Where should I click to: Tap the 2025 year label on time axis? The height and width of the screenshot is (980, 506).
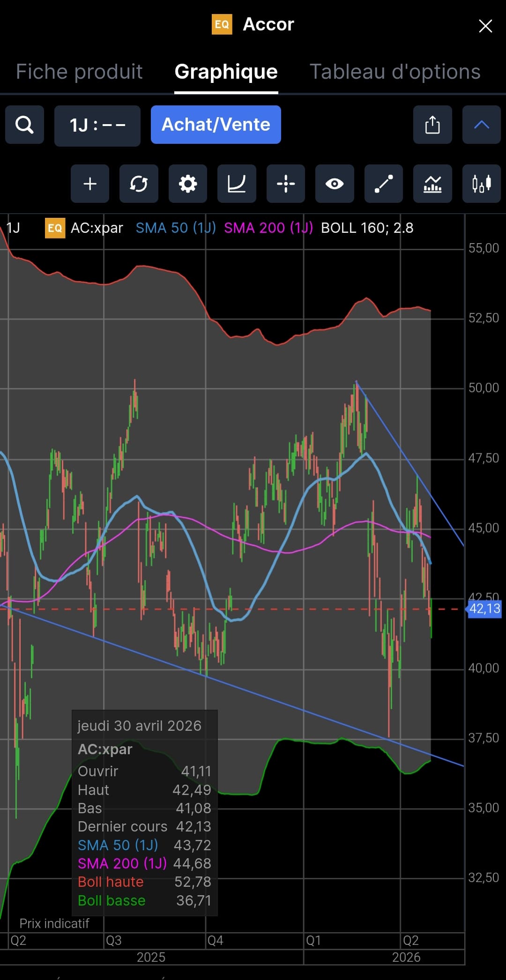[x=151, y=957]
